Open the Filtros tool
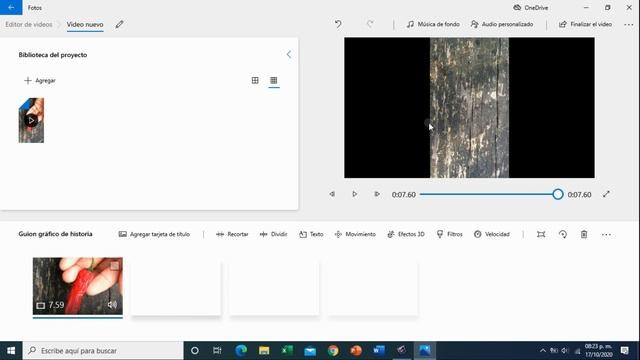Screen dimensions: 640x360 click(449, 234)
